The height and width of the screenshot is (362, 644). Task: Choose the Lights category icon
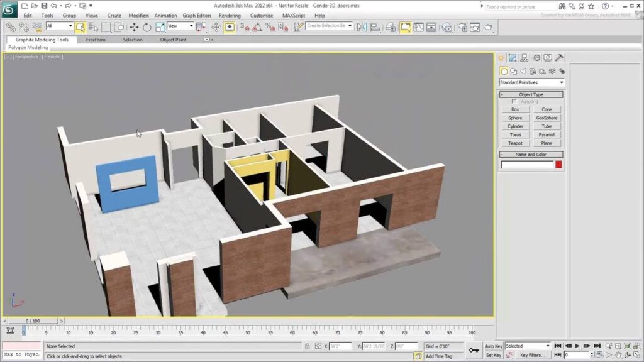click(523, 72)
